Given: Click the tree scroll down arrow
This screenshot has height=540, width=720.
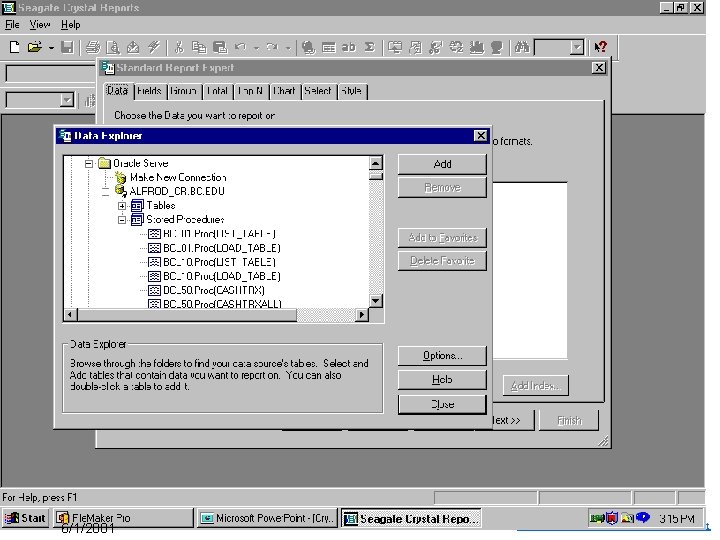Looking at the screenshot, I should coord(376,301).
